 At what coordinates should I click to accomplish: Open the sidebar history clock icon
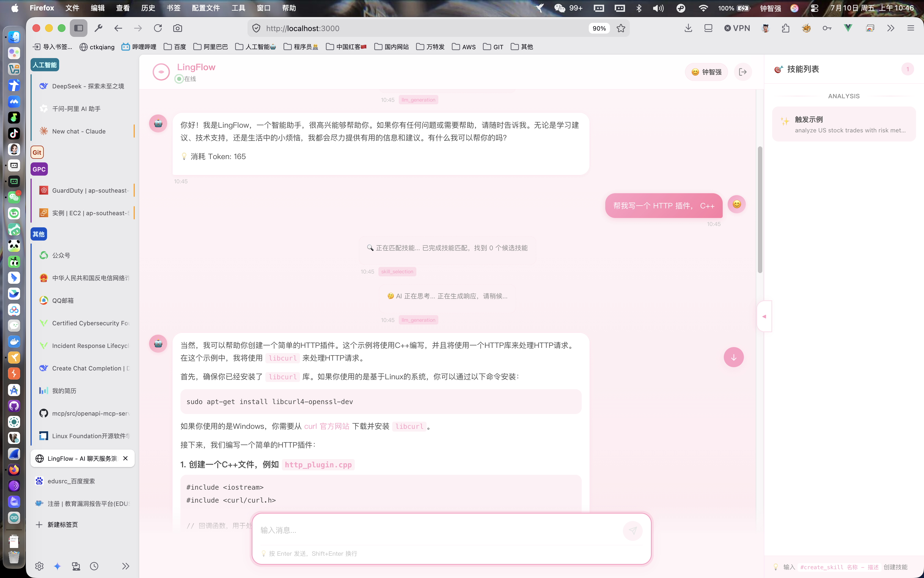(x=94, y=566)
